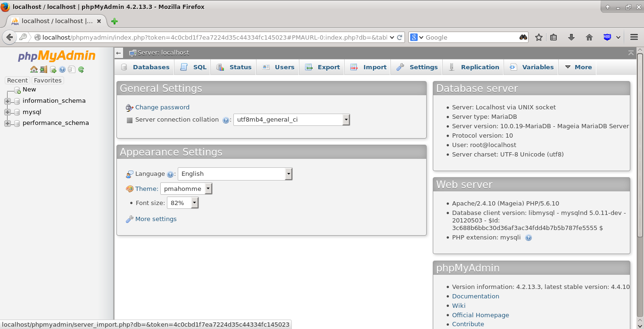Click the Firefox Back arrow button
644x329 pixels.
click(x=9, y=37)
